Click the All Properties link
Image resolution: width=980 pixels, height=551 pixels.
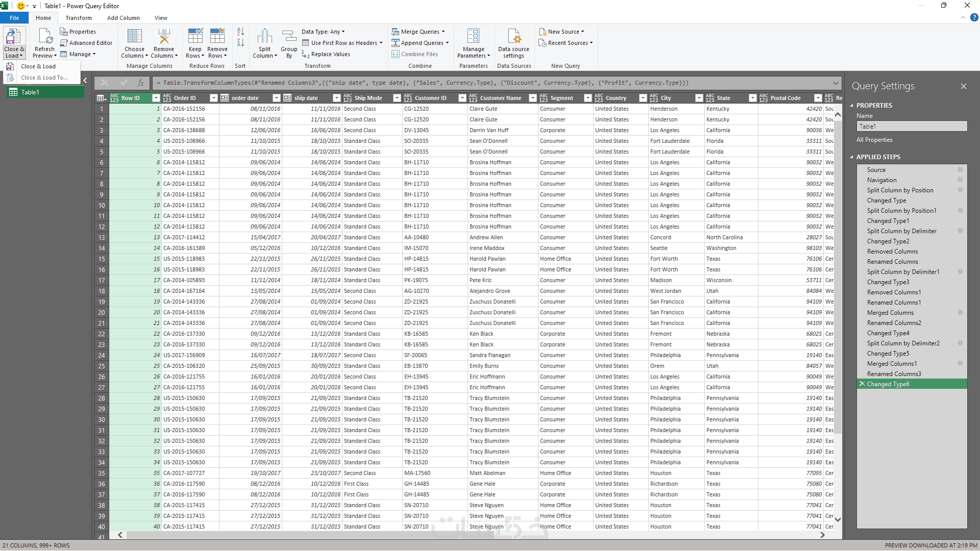tap(874, 140)
